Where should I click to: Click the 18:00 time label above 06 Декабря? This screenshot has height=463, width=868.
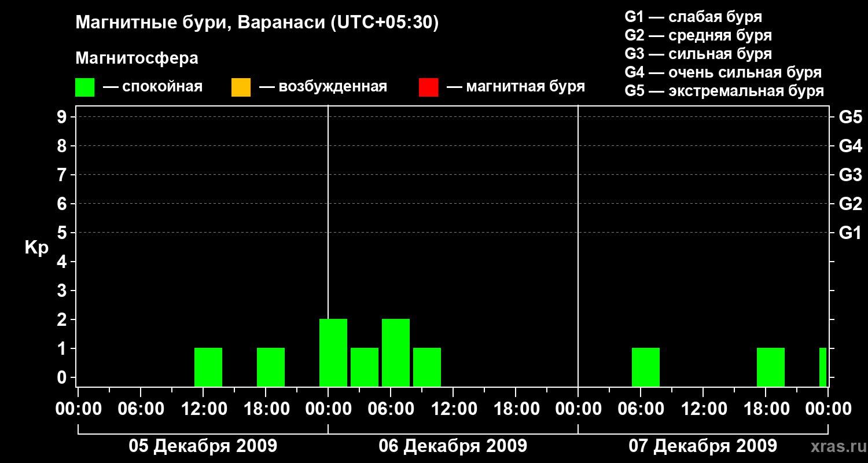coord(516,409)
